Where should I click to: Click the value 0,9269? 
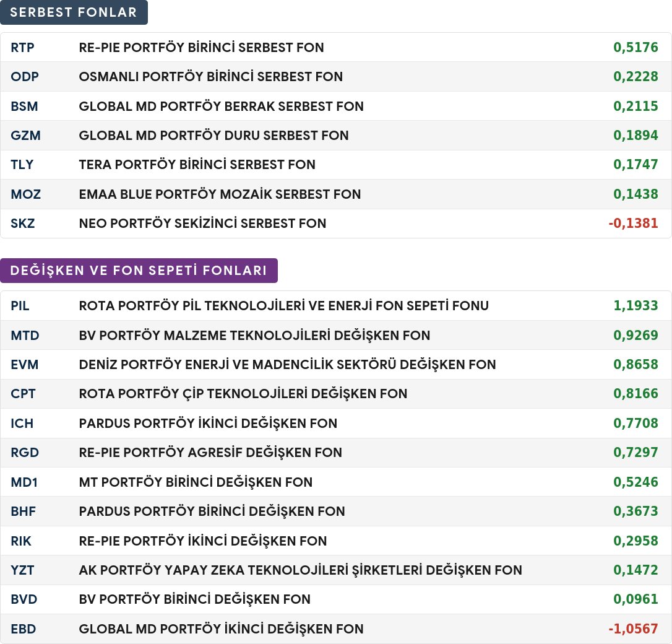point(635,335)
